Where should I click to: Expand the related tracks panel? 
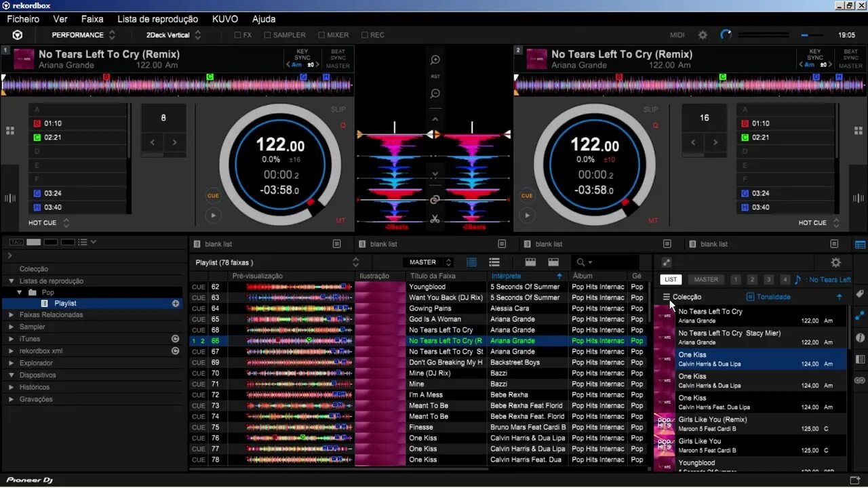click(666, 262)
